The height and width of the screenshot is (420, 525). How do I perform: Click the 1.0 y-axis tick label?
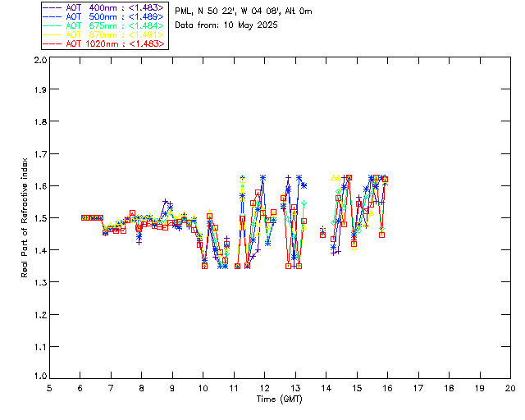(x=39, y=377)
